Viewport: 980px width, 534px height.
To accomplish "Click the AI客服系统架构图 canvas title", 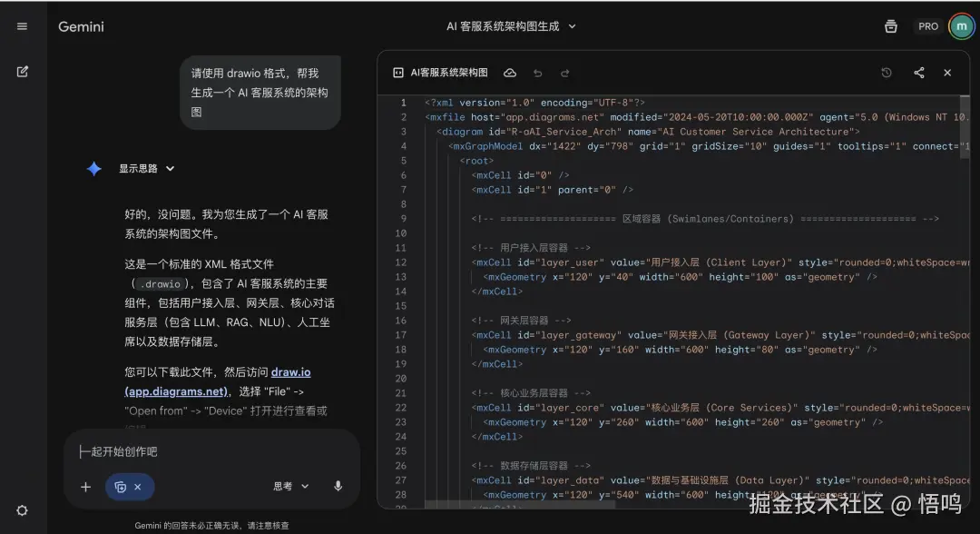I will tap(449, 73).
